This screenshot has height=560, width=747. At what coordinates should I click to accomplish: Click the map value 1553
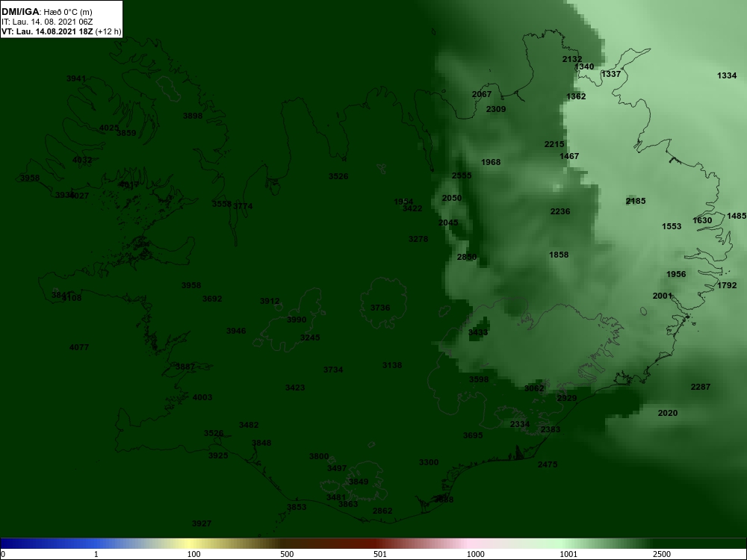(x=672, y=226)
